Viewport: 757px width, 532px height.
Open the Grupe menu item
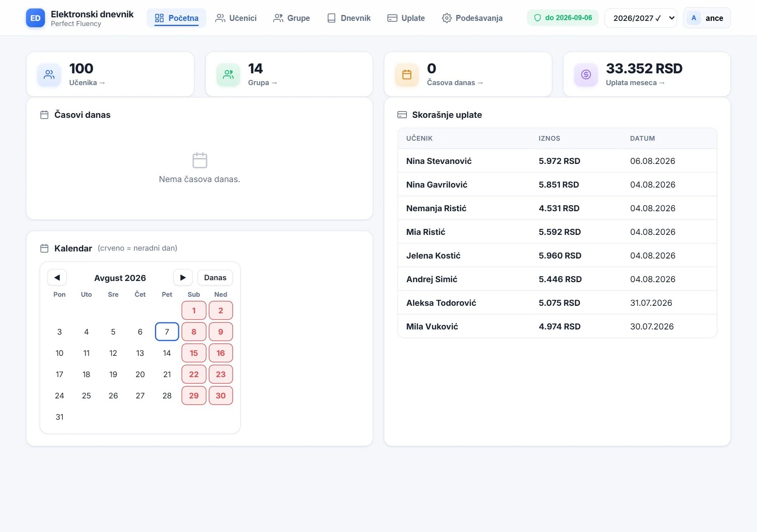(x=292, y=18)
